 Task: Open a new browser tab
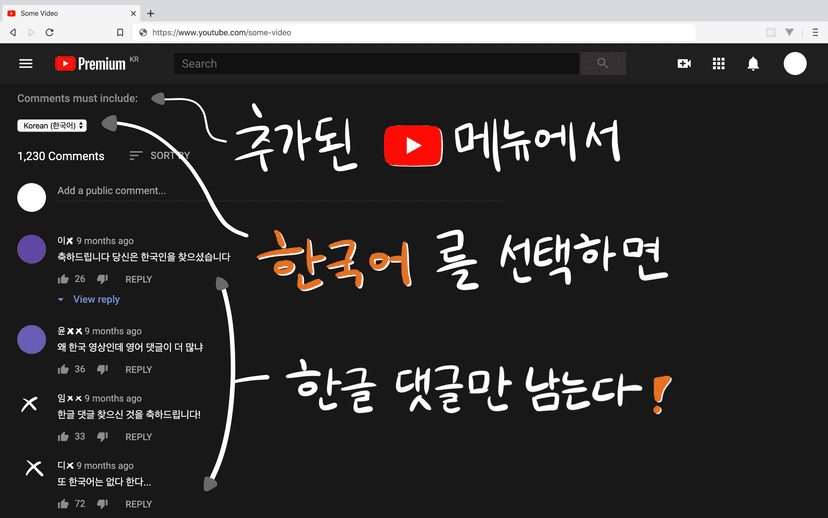point(151,13)
